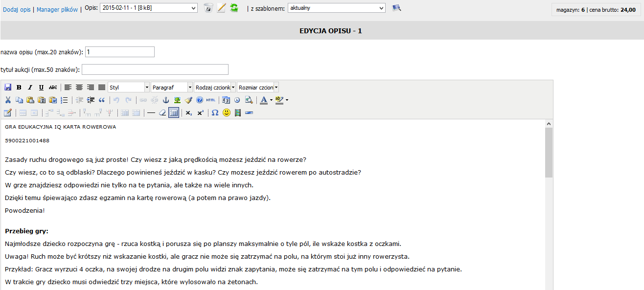This screenshot has width=644, height=290.
Task: Open the Rodzaj czcionki font dropdown
Action: pos(215,88)
